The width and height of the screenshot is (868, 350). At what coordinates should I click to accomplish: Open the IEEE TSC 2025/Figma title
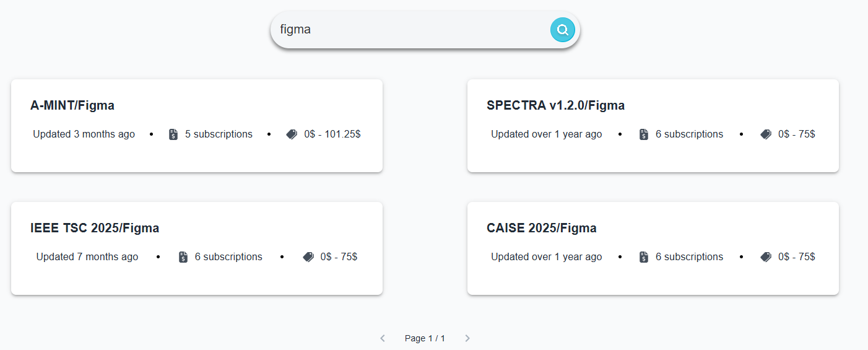click(95, 228)
